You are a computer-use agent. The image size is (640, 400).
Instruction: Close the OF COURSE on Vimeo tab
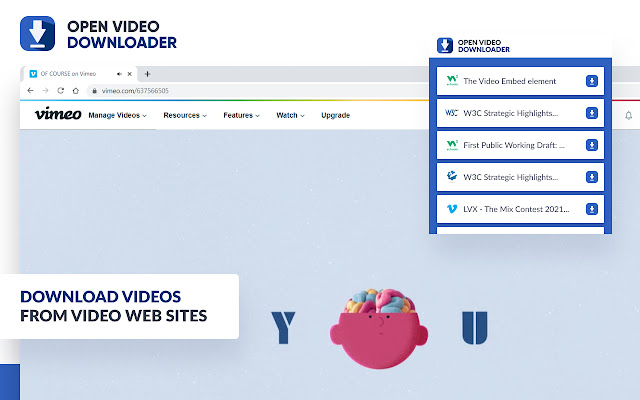(x=129, y=74)
